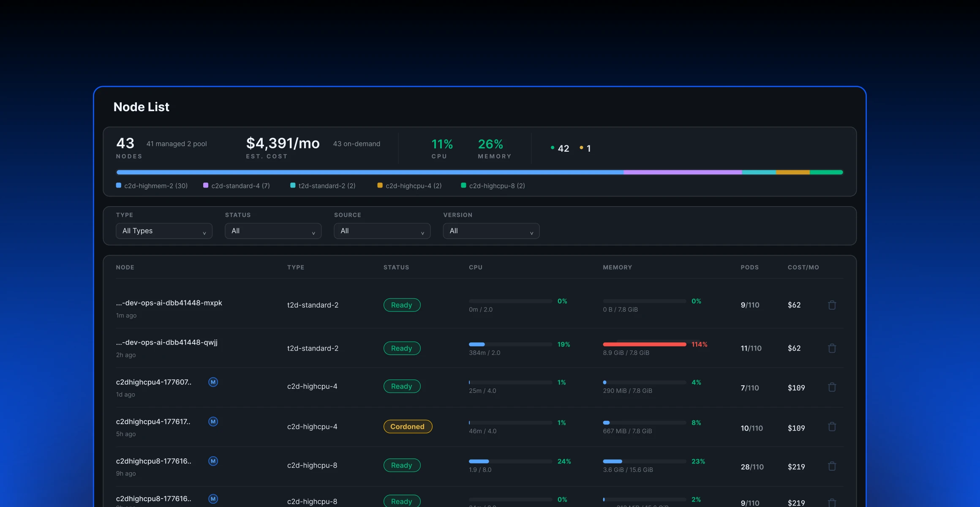Screen dimensions: 980x507
Task: Click '11/110' pods value
Action: pos(751,348)
